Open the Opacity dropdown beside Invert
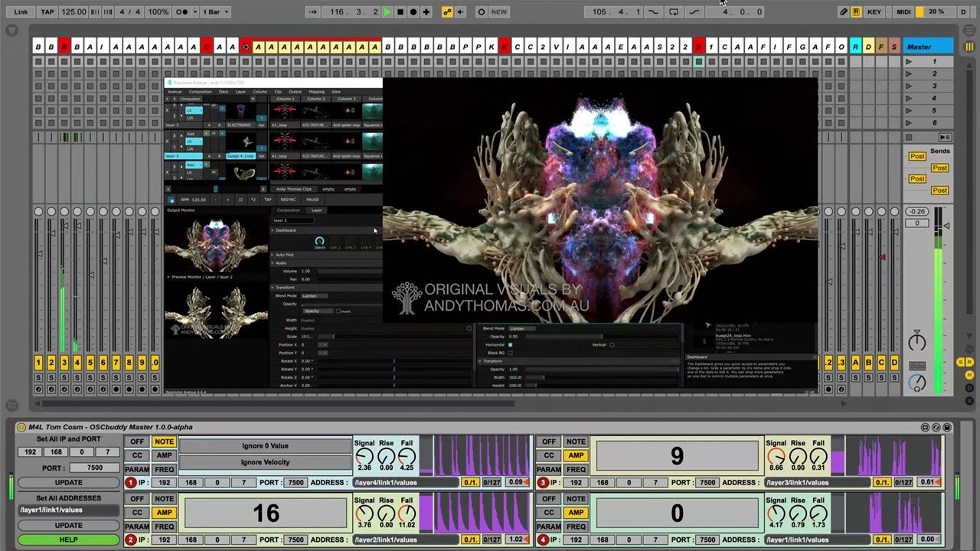This screenshot has width=980, height=551. tap(318, 311)
